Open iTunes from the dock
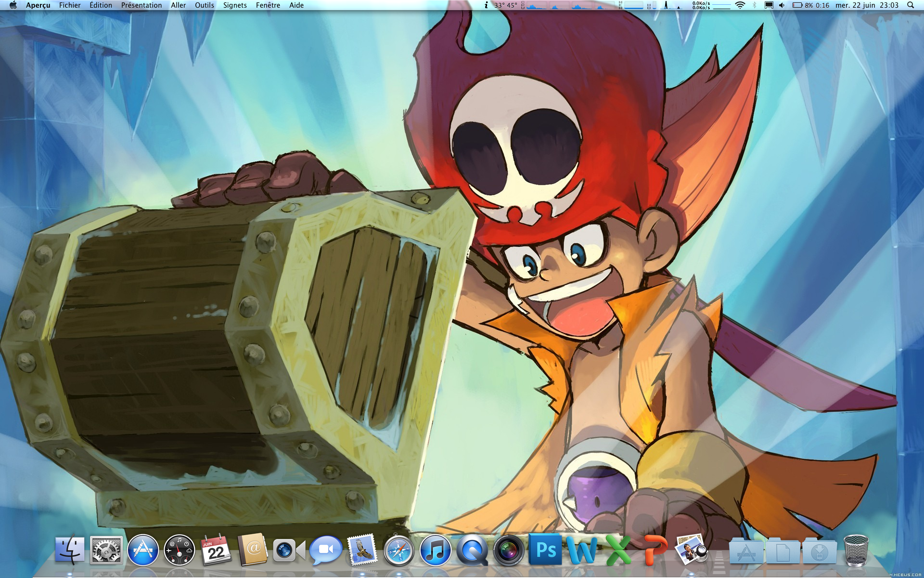The width and height of the screenshot is (924, 578). 435,550
